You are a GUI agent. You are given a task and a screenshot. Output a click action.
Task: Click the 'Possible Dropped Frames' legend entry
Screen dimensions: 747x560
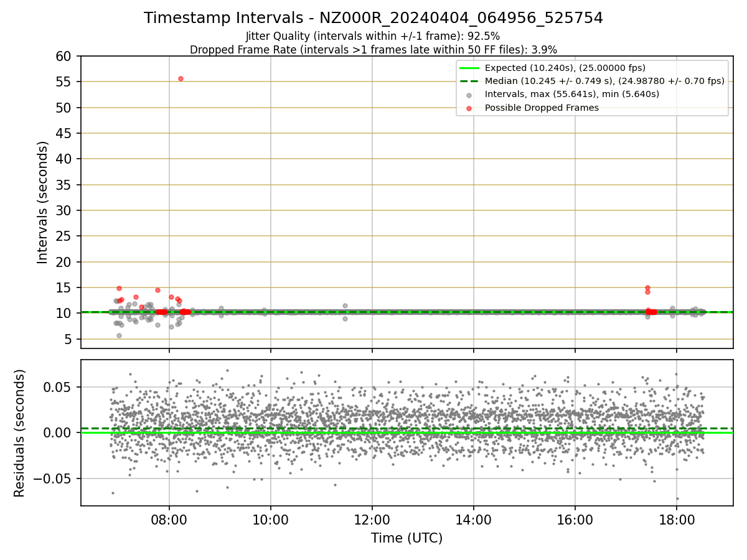coord(542,108)
